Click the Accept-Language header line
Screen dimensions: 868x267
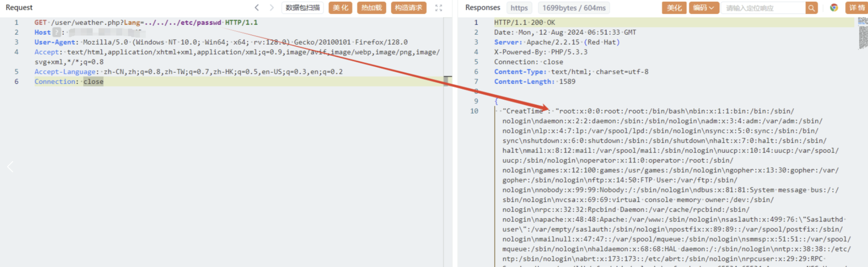point(188,72)
